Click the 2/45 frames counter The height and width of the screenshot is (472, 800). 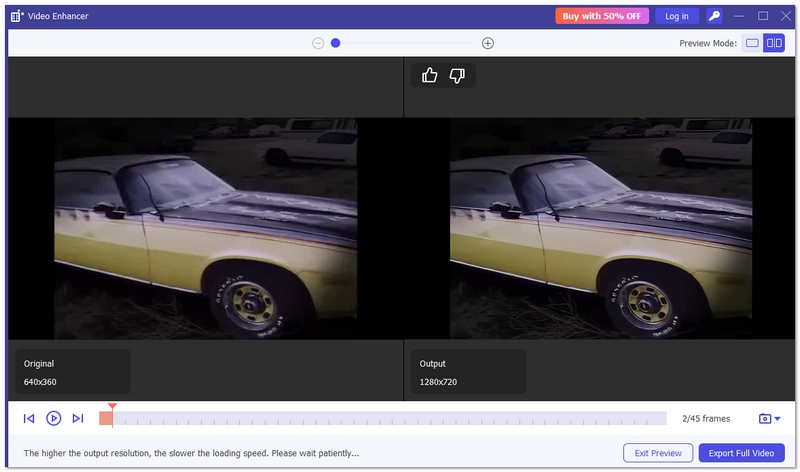tap(706, 418)
